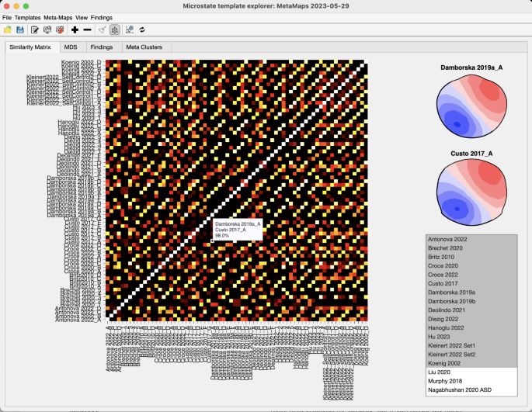Toggle the pressed highlighted toolbar button
Screen dimensions: 532x412
coord(114,29)
